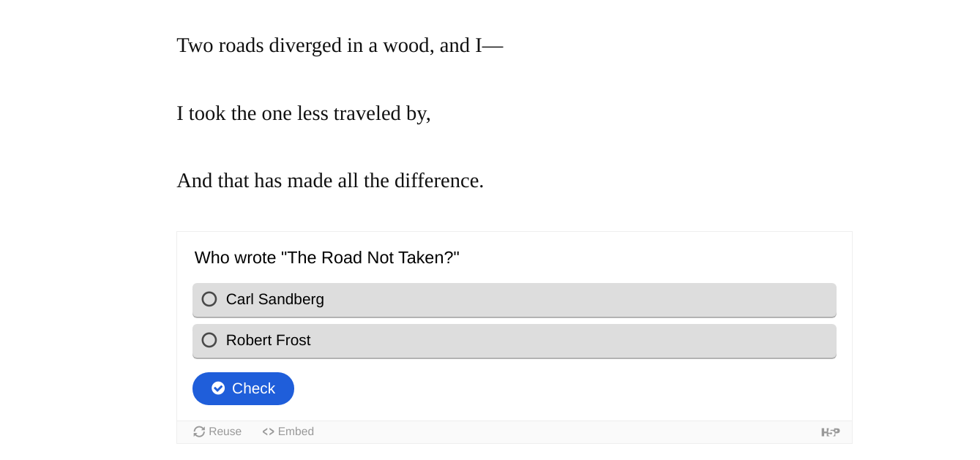980x460 pixels.
Task: Open the Reuse text link
Action: pos(225,431)
